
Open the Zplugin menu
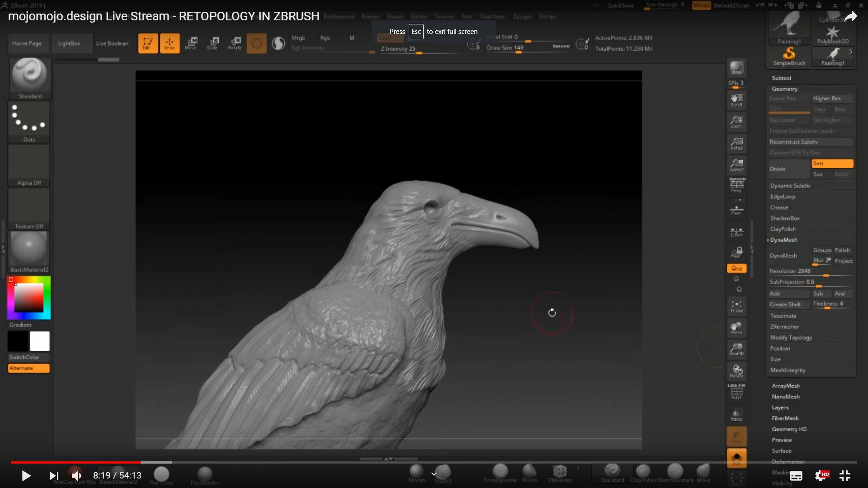[x=522, y=17]
